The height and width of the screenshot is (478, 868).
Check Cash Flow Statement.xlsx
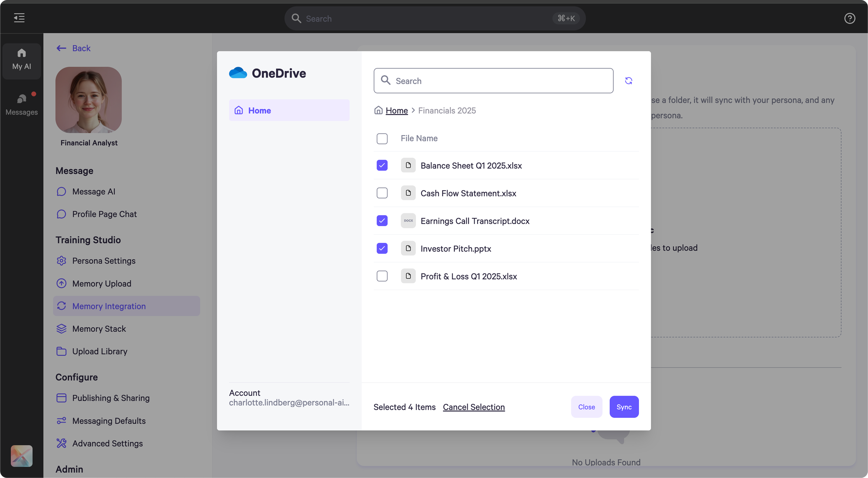tap(382, 193)
